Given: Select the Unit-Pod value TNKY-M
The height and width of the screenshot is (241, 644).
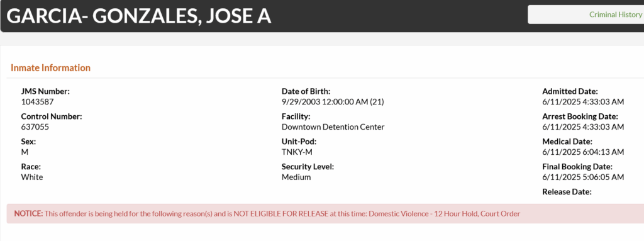Looking at the screenshot, I should (297, 152).
